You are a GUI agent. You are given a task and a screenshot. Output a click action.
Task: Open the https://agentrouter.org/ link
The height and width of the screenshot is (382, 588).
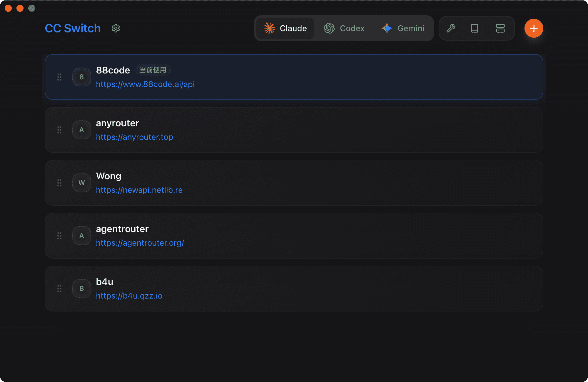pos(140,243)
